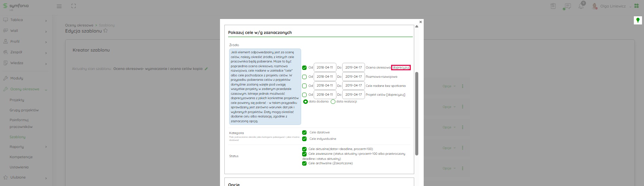The image size is (644, 186).
Task: Add Edycja szablonu to favorites star
Action: [x=106, y=31]
